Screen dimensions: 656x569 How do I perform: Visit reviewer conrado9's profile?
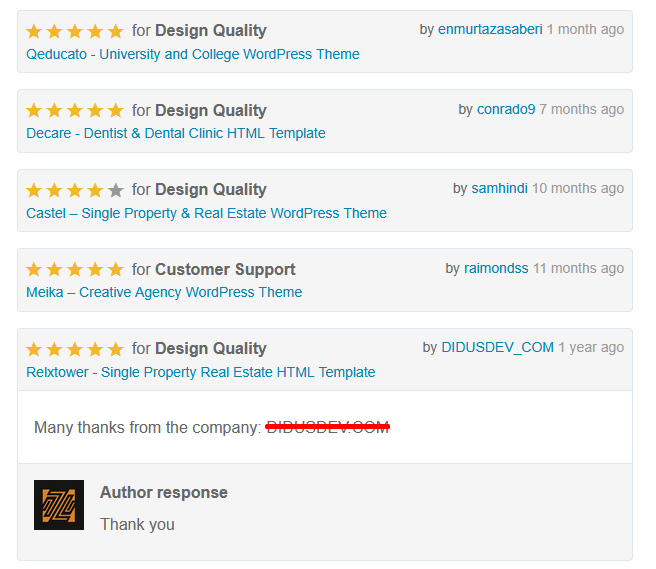[x=506, y=109]
